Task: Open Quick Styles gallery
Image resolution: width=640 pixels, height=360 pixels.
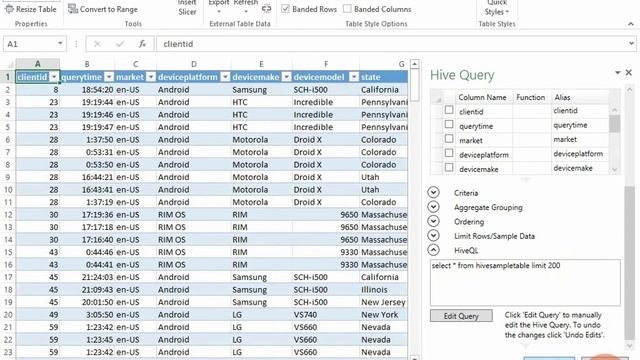Action: point(497,8)
